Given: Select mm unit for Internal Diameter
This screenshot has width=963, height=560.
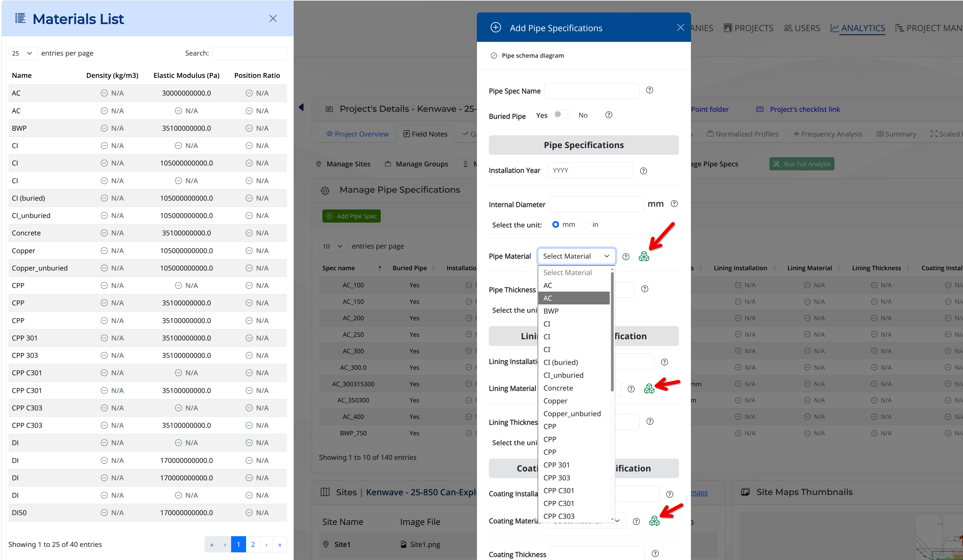Looking at the screenshot, I should click(556, 224).
